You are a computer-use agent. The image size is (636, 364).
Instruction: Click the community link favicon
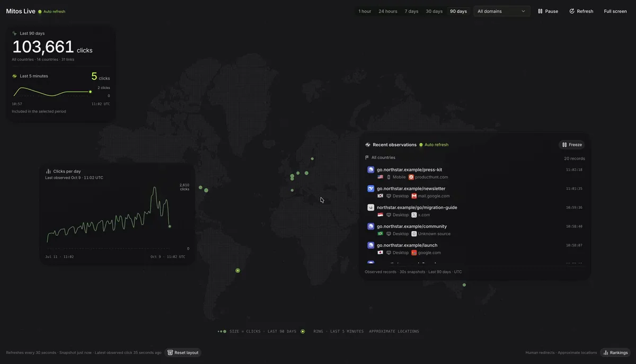[x=371, y=226]
